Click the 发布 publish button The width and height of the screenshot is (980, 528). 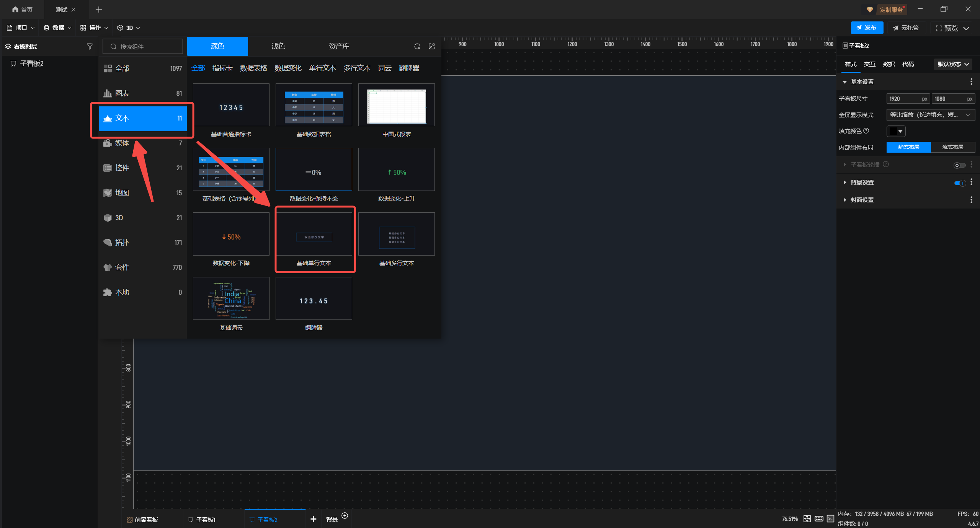point(867,28)
